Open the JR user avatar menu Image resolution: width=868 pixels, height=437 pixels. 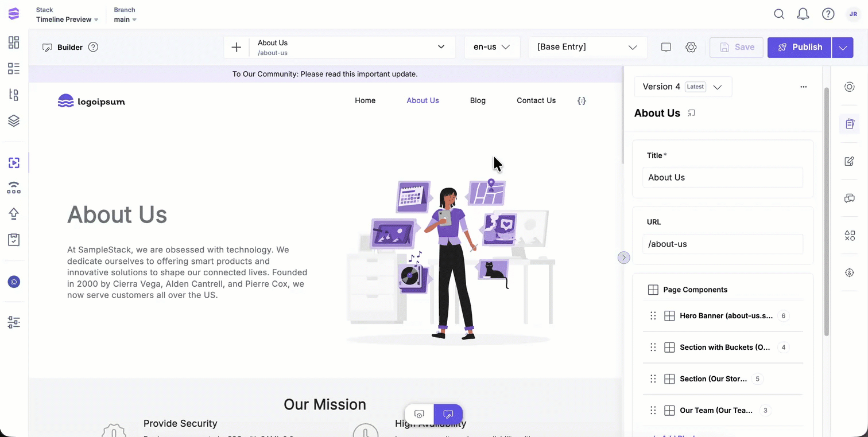tap(852, 14)
